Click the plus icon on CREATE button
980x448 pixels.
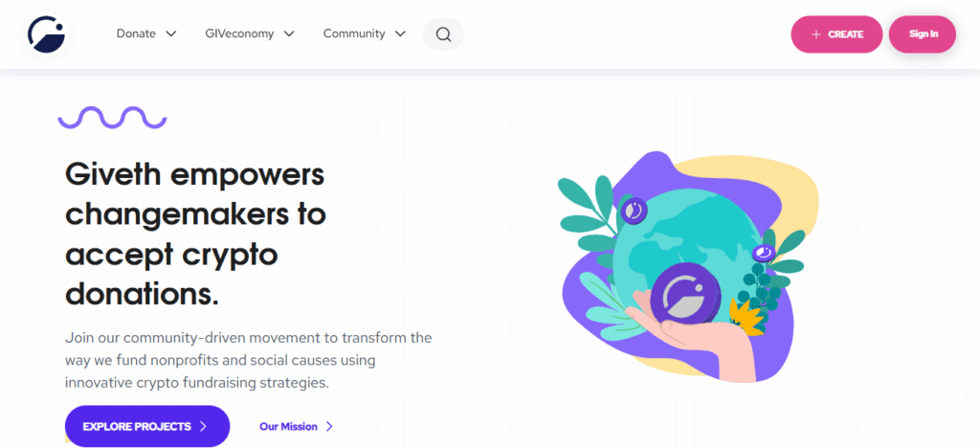tap(815, 34)
